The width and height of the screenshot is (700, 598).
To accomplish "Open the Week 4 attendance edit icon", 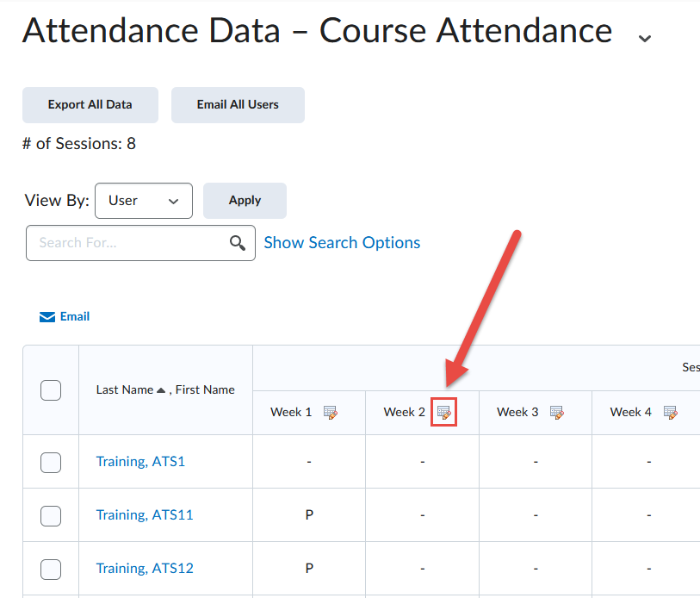I will 671,413.
